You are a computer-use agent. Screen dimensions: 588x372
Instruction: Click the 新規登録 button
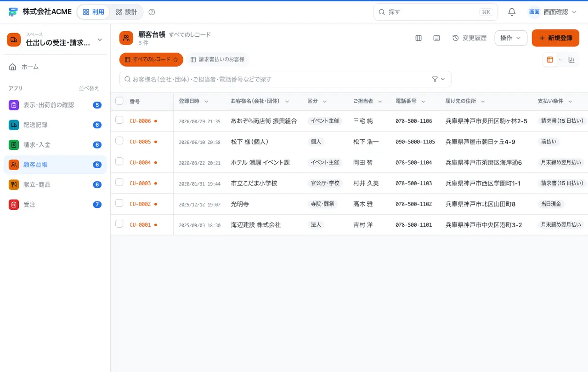click(555, 38)
